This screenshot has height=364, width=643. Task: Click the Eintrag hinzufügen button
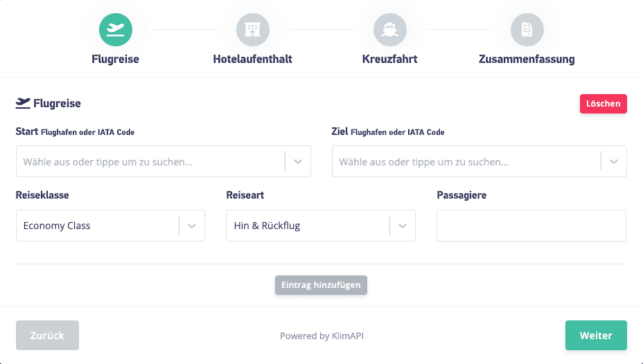321,285
